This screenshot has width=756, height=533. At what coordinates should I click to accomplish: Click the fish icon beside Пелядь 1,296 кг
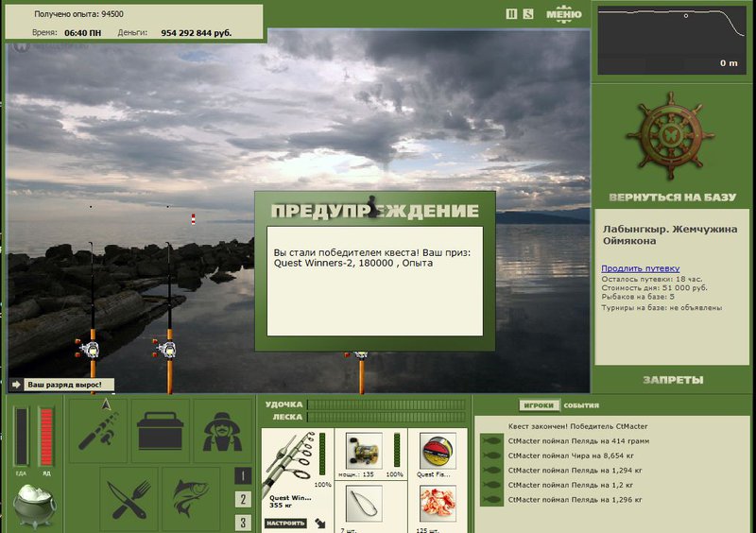tap(491, 500)
